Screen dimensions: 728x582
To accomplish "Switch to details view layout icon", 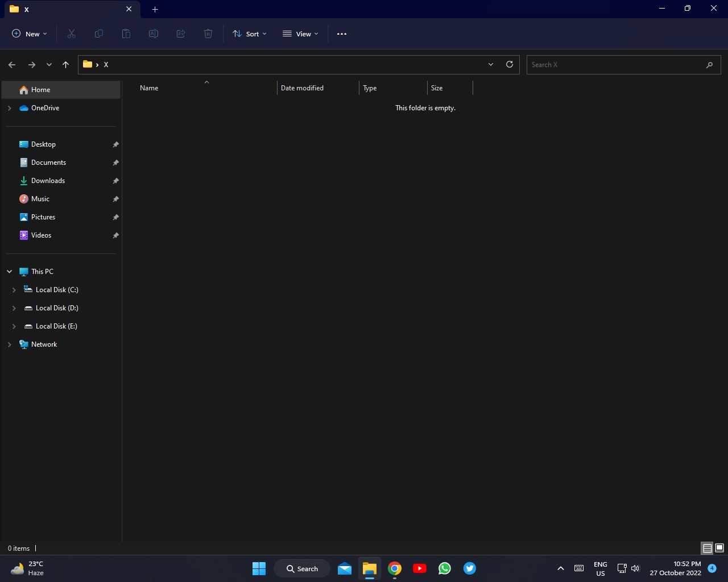I will [707, 548].
